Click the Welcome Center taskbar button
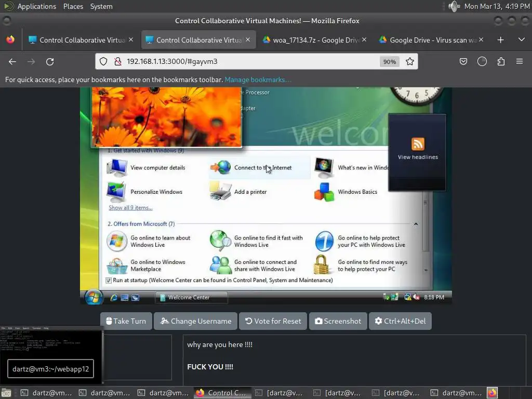 point(191,298)
